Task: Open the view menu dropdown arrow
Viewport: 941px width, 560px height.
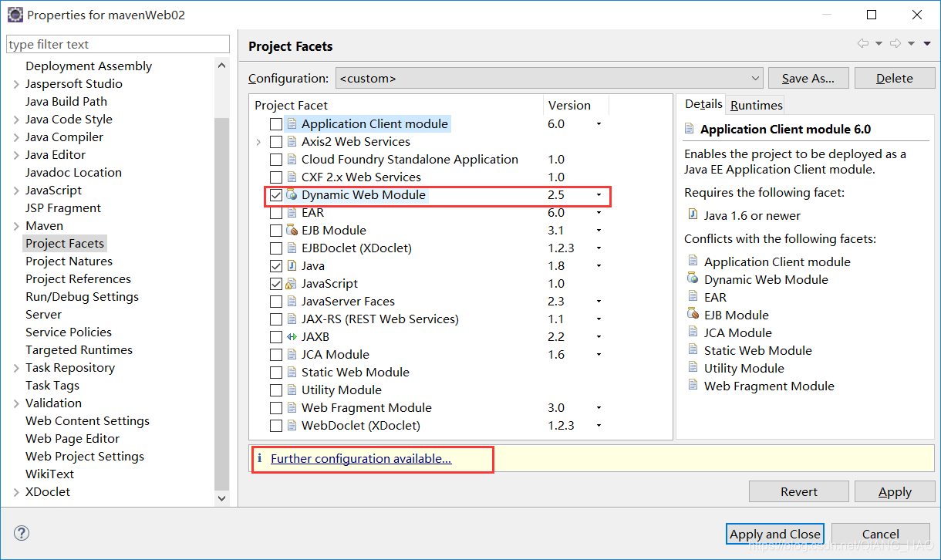Action: pos(927,44)
